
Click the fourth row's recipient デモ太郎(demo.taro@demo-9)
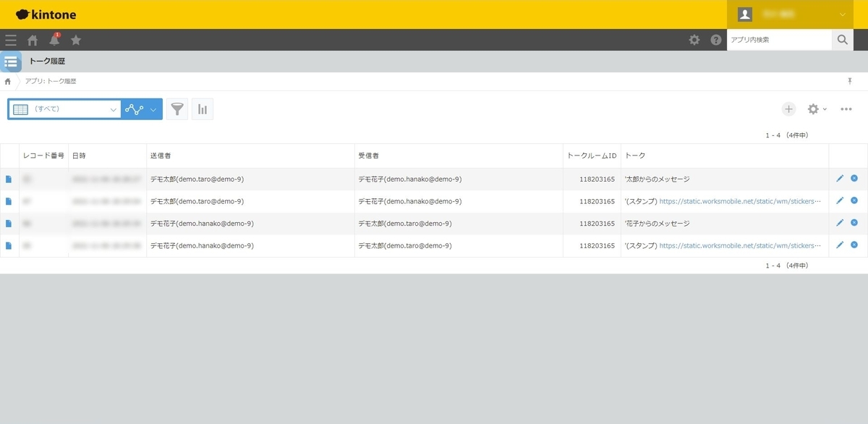click(405, 245)
